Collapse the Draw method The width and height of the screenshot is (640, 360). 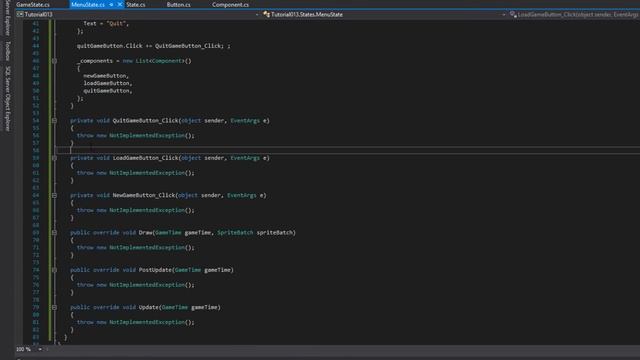tap(54, 233)
